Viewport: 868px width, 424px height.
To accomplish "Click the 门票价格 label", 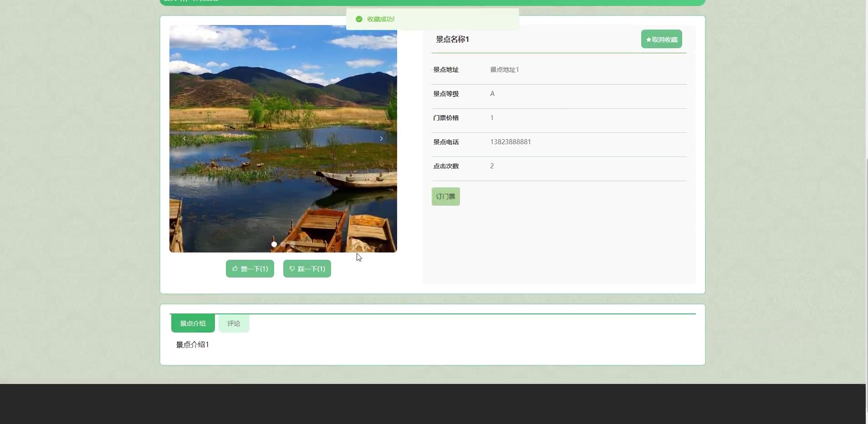I will 446,118.
